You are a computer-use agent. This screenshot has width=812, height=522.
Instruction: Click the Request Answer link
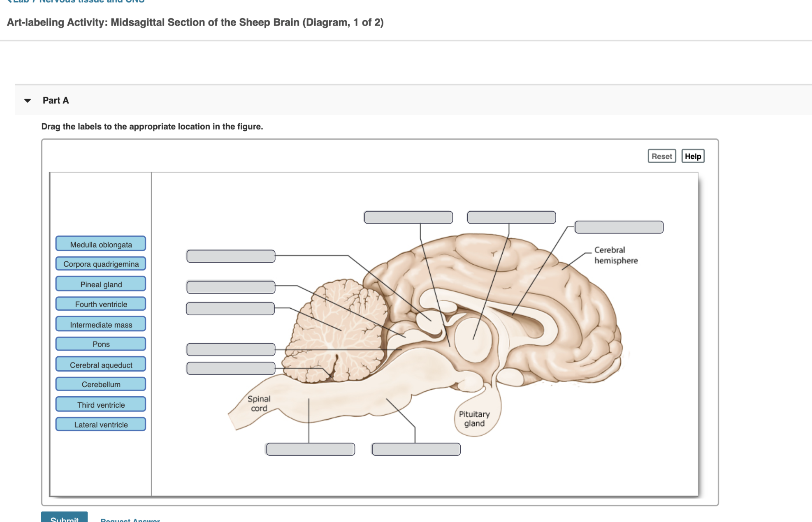tap(130, 520)
